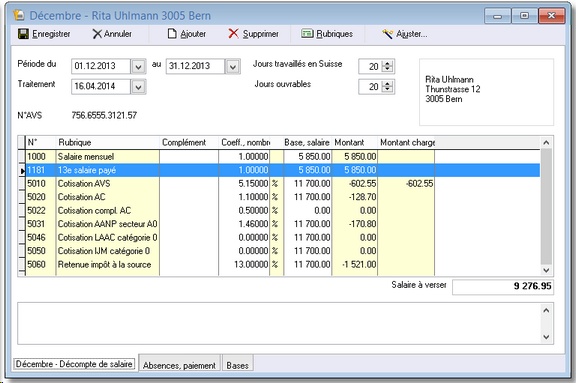
Task: Click the Ajuster tool icon
Action: pyautogui.click(x=387, y=34)
